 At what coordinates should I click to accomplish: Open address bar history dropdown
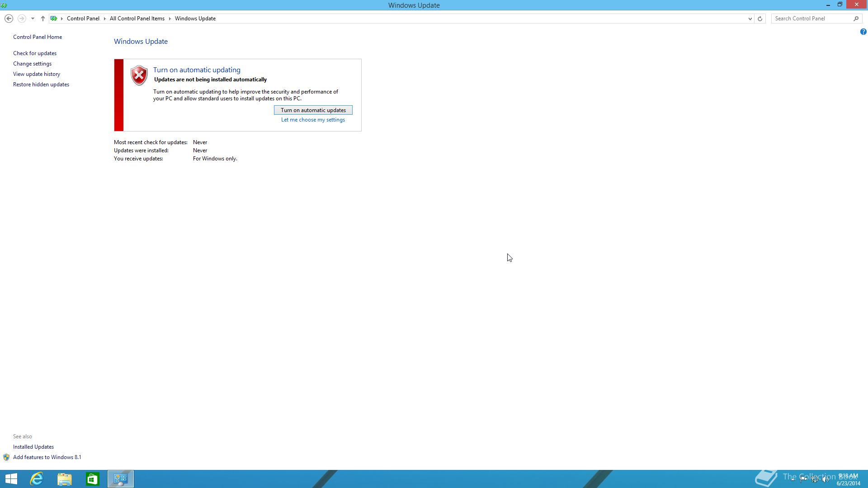[750, 19]
